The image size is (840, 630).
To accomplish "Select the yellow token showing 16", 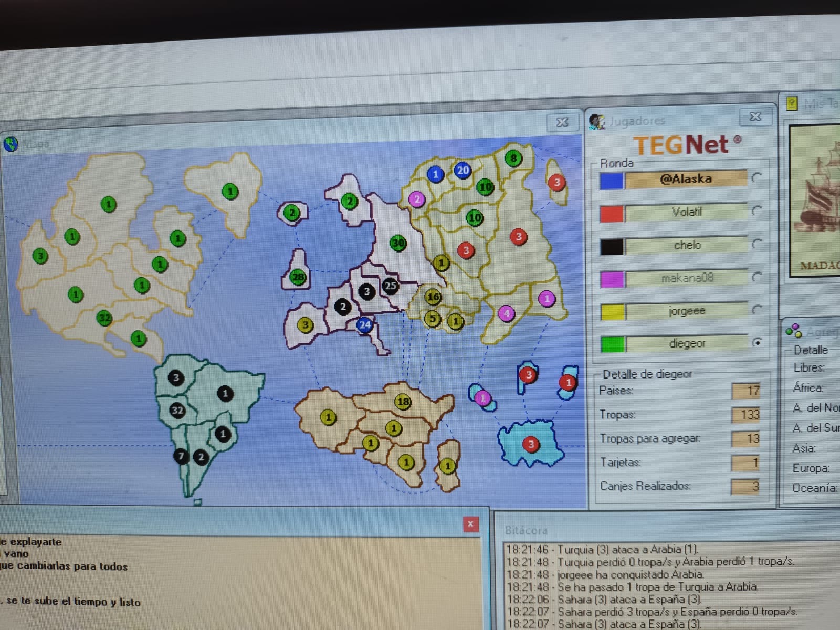I will (433, 297).
